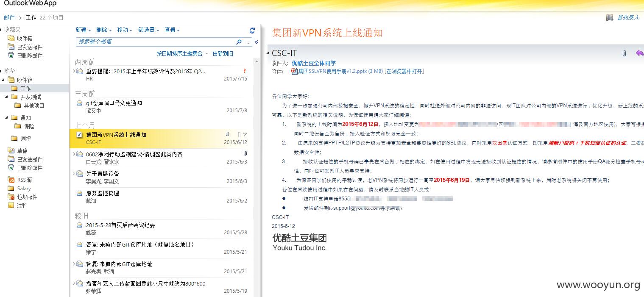
Task: Click the paperclip icon on selected VPN email row
Action: [x=228, y=134]
